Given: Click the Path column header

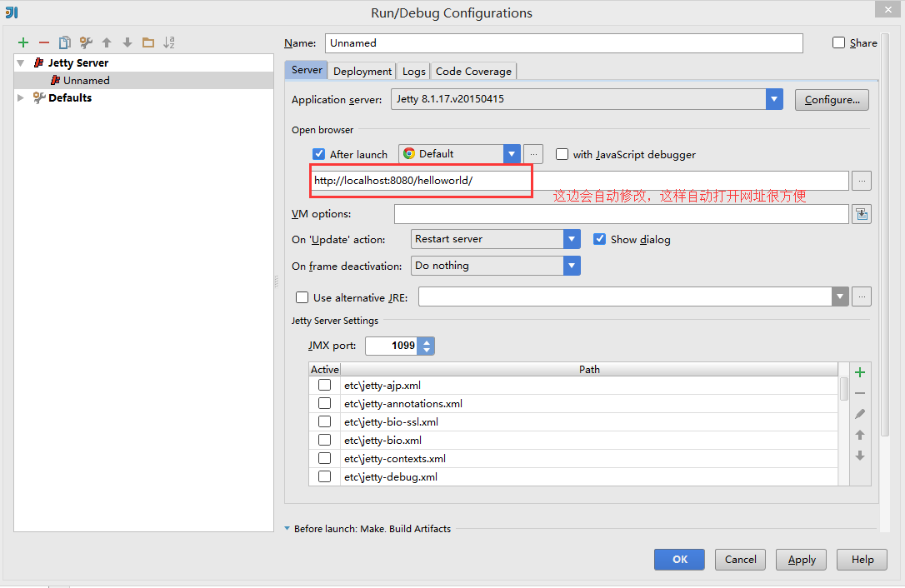Looking at the screenshot, I should [589, 369].
